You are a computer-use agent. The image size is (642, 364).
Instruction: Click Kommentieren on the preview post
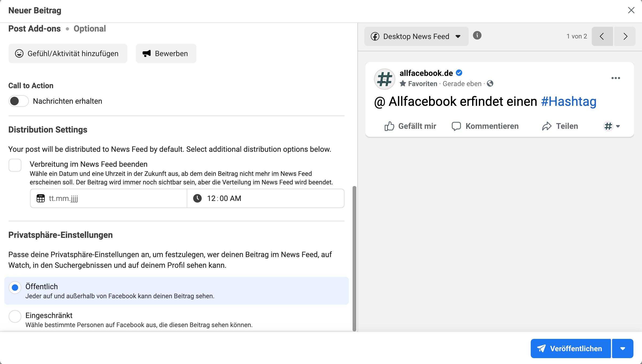[x=485, y=126]
